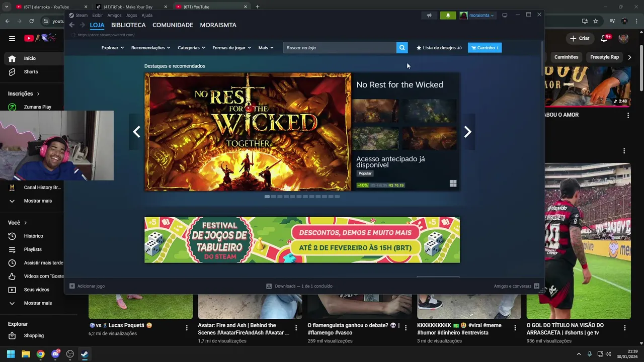Viewport: 644px width, 362px height.
Task: Click the Steam Big Picture monitor icon
Action: click(505, 15)
